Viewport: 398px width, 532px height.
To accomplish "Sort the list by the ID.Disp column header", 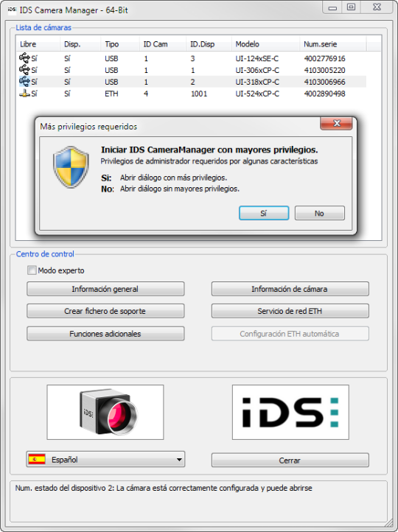I will click(x=209, y=44).
